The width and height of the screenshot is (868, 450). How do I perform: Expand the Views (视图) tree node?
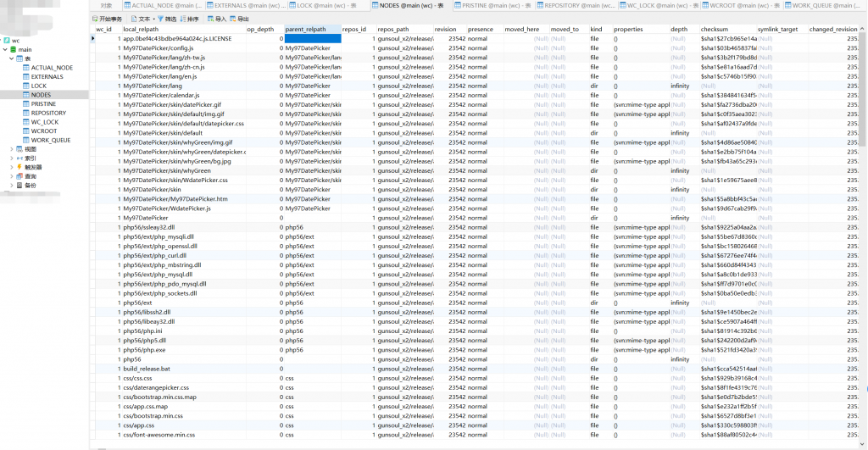tap(11, 149)
